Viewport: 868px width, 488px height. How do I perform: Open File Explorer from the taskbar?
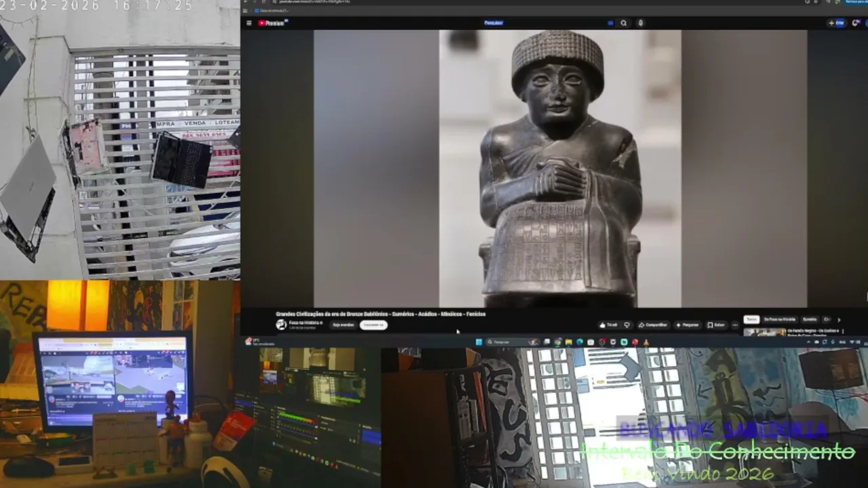[x=568, y=342]
